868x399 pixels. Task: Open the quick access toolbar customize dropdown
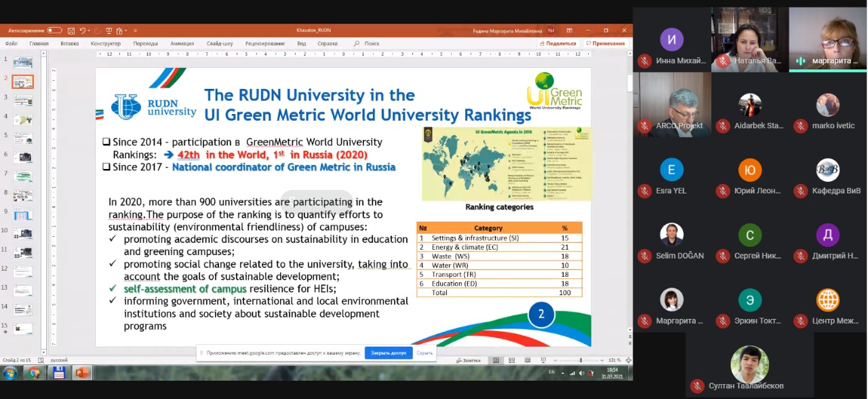click(135, 31)
